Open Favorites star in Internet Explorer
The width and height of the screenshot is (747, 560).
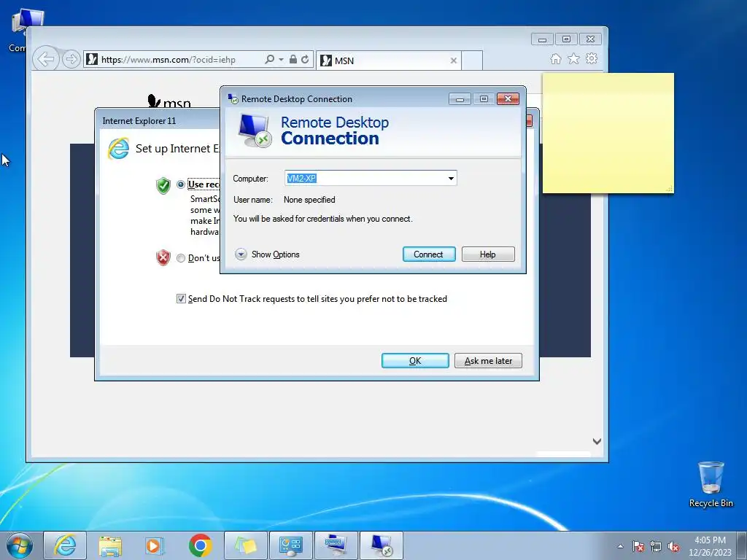pos(573,58)
